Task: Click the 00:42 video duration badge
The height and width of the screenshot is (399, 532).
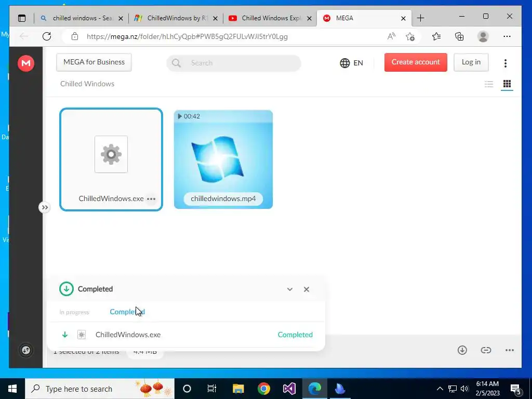Action: click(189, 116)
